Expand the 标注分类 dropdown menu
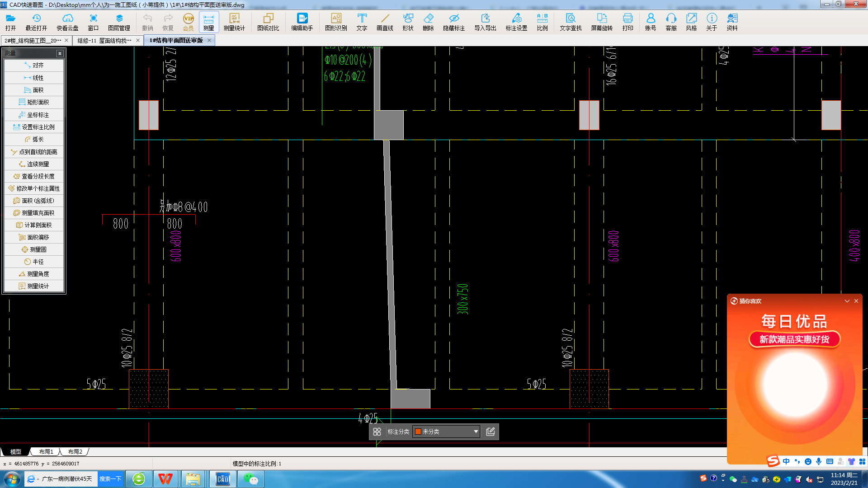868x488 pixels. tap(476, 432)
